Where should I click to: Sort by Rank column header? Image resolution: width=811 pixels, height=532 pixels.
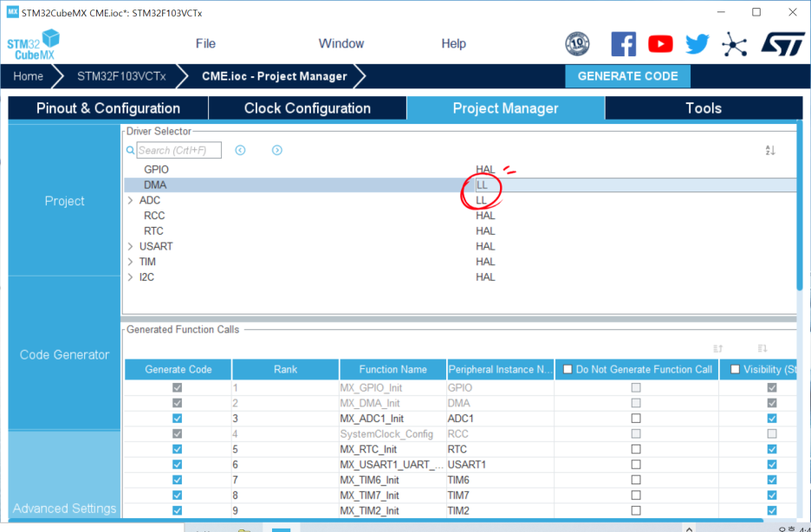click(x=286, y=369)
